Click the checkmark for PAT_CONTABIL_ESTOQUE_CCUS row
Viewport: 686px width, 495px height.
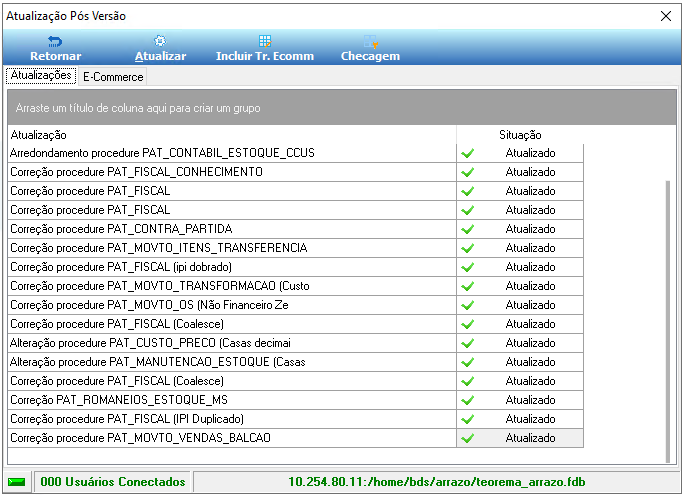pyautogui.click(x=468, y=153)
